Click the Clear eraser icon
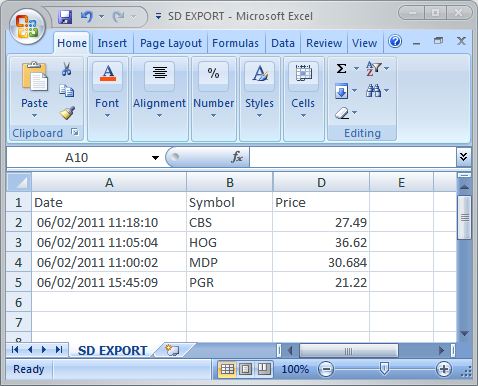The width and height of the screenshot is (478, 386). tap(342, 113)
